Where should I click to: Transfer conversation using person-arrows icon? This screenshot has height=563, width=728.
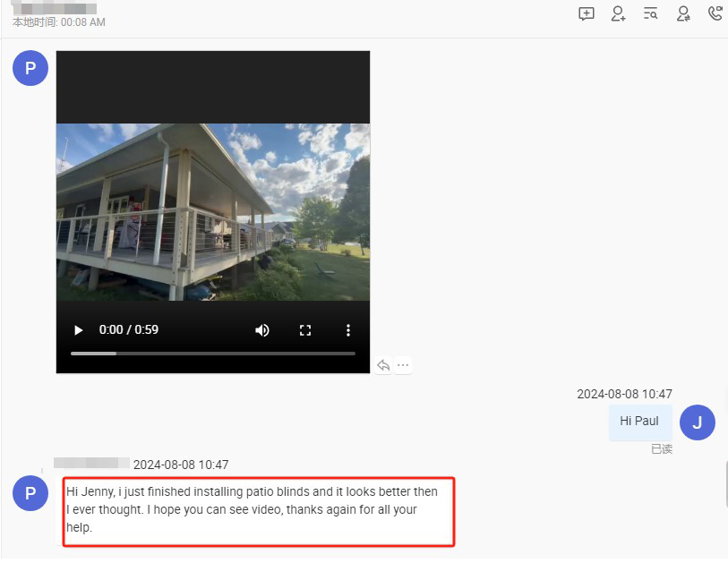click(683, 13)
